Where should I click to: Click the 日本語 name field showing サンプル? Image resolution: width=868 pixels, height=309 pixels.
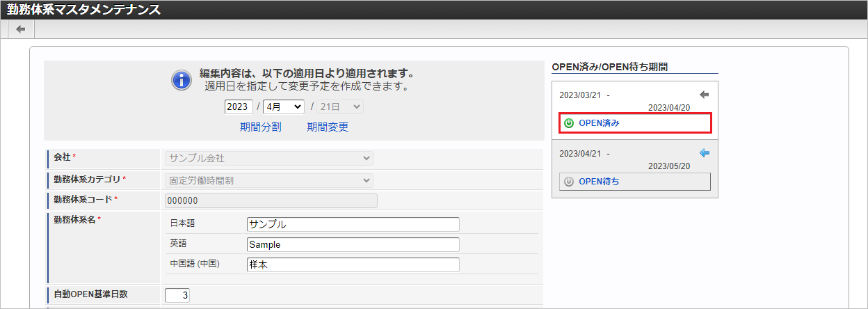353,224
